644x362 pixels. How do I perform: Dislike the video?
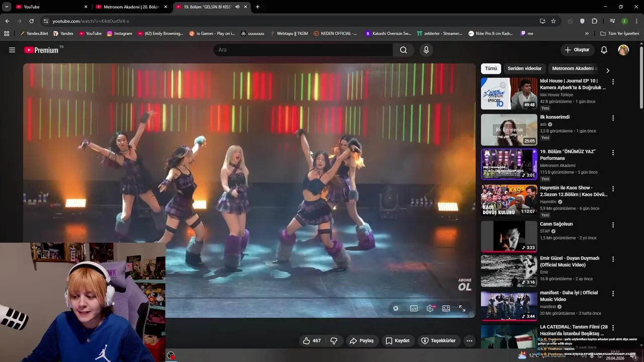click(x=334, y=341)
